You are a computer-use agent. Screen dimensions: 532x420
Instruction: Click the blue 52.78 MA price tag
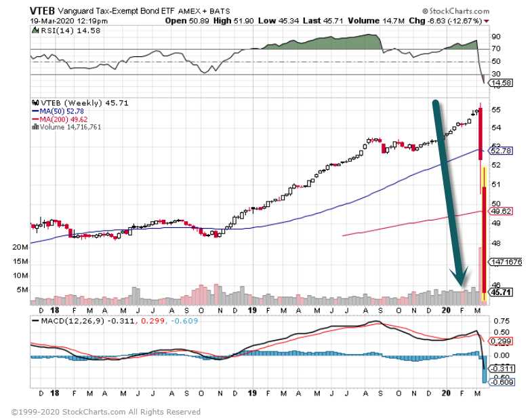(501, 151)
